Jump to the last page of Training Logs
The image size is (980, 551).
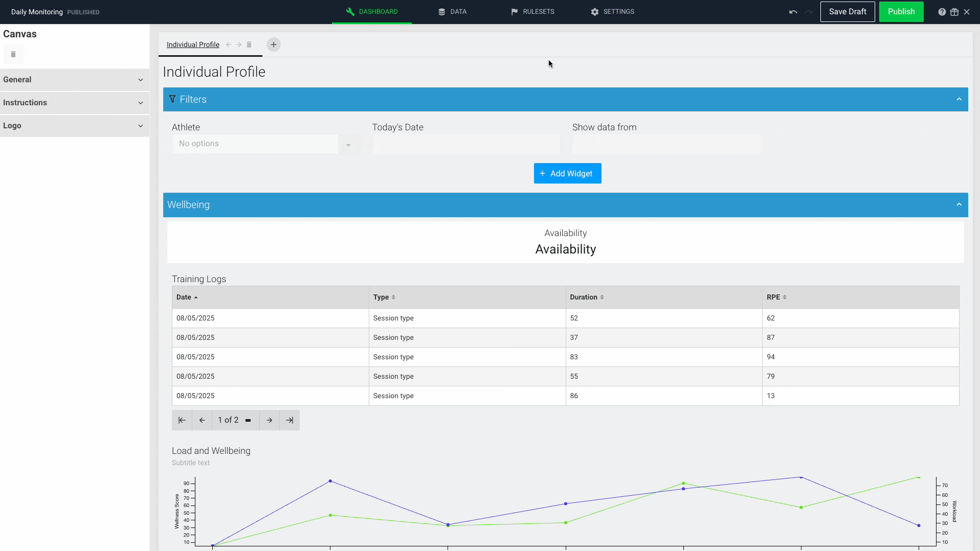click(x=289, y=420)
